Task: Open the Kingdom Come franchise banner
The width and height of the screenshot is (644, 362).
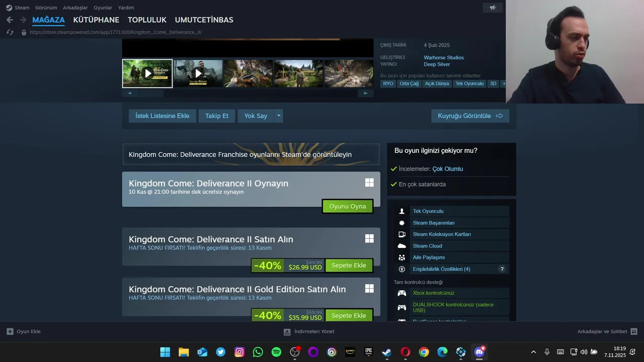Action: pos(251,154)
